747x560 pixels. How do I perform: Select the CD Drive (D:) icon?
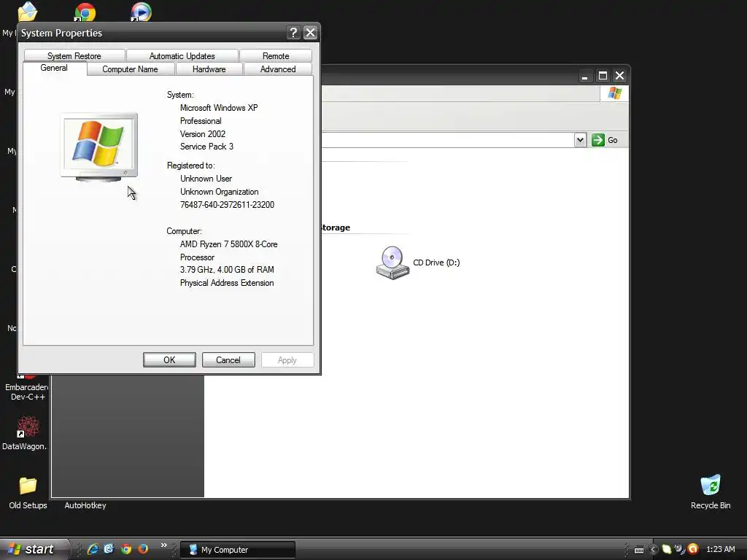(392, 262)
